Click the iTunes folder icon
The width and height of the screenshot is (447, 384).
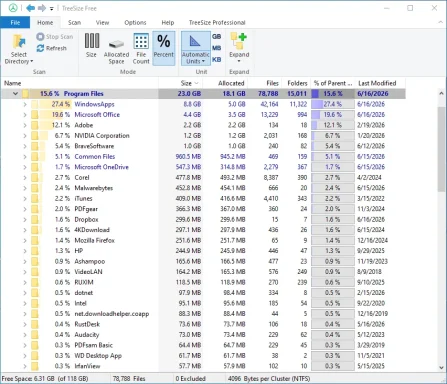click(35, 199)
